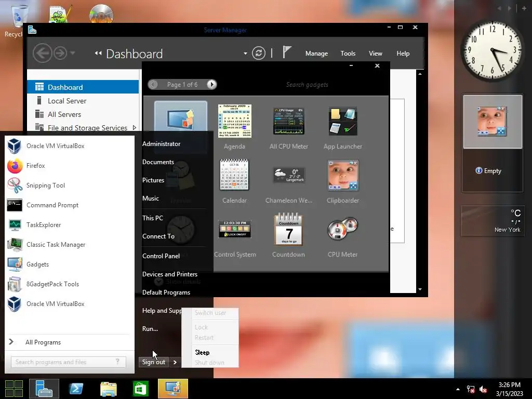
Task: Go to previous gadget gallery page
Action: pos(153,85)
